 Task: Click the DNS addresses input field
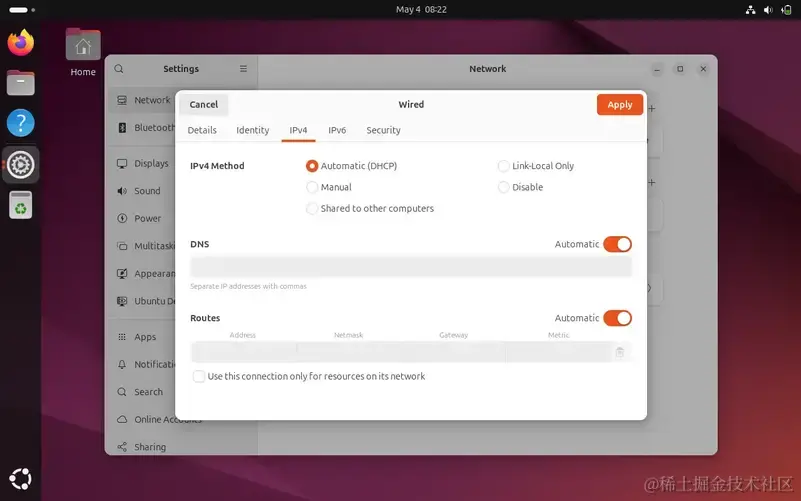click(411, 267)
